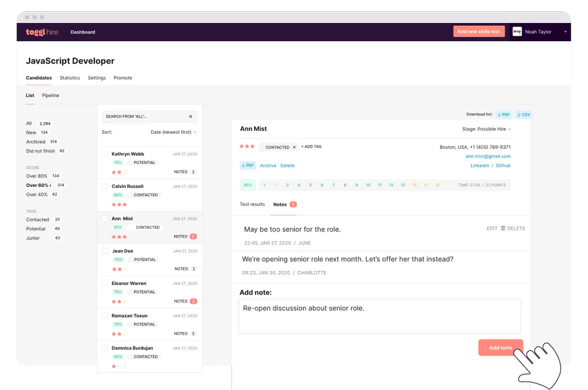Expand the Stage: Possible Hire dropdown
The height and width of the screenshot is (390, 588).
pos(487,129)
